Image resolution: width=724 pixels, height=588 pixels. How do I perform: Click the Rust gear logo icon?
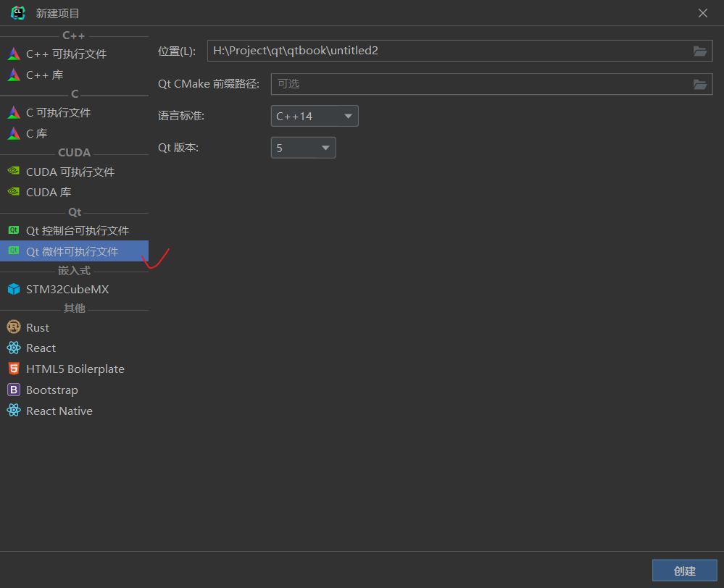[14, 327]
